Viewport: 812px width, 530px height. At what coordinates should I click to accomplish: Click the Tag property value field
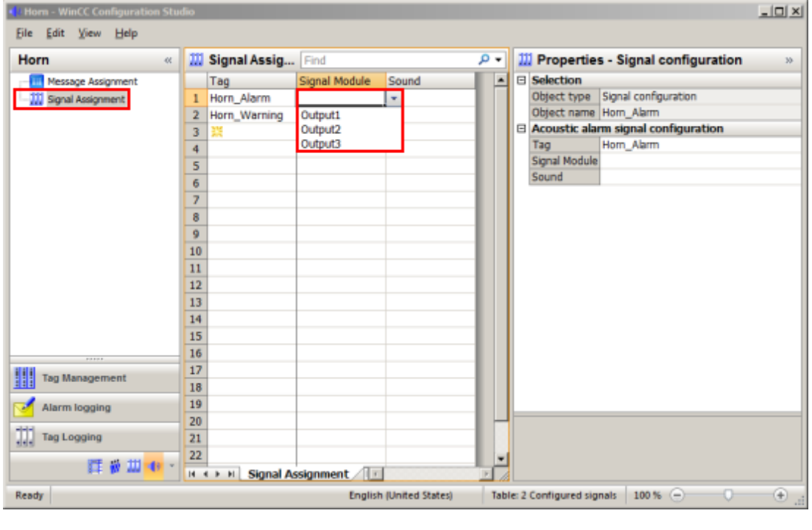click(x=700, y=144)
